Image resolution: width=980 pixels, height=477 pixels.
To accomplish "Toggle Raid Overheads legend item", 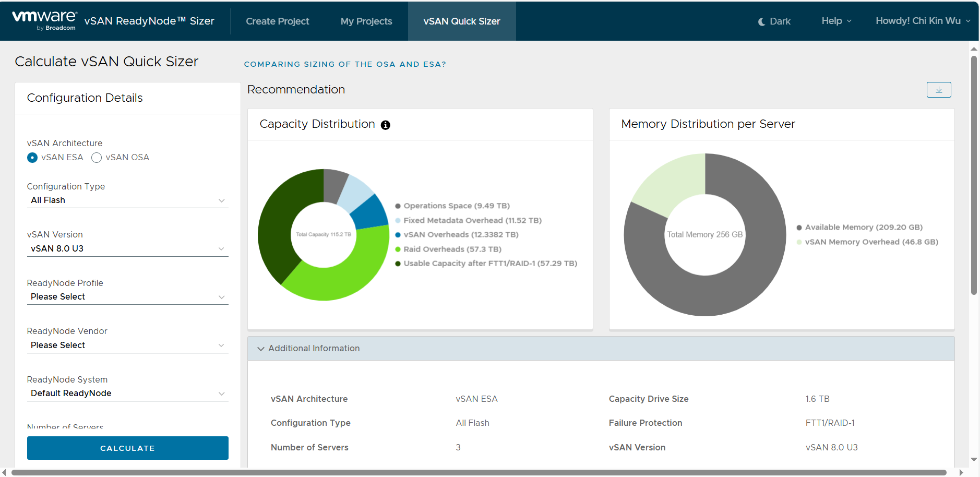I will [x=452, y=249].
